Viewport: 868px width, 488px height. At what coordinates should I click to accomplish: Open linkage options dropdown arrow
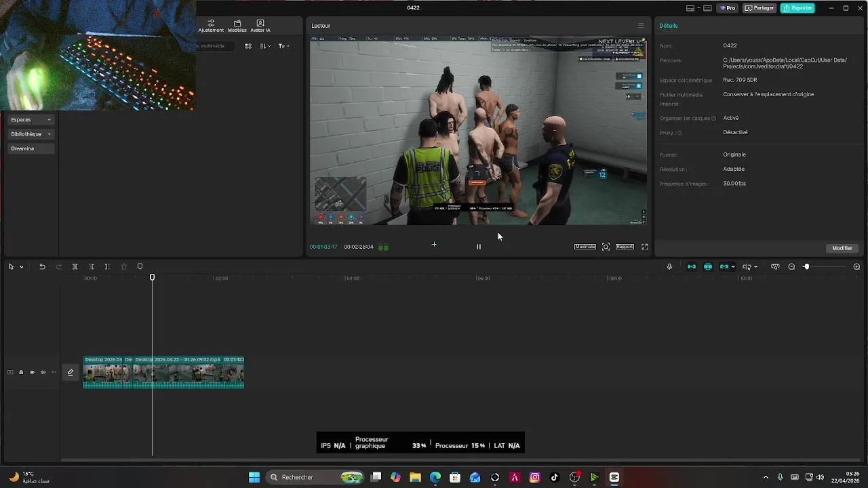click(733, 267)
